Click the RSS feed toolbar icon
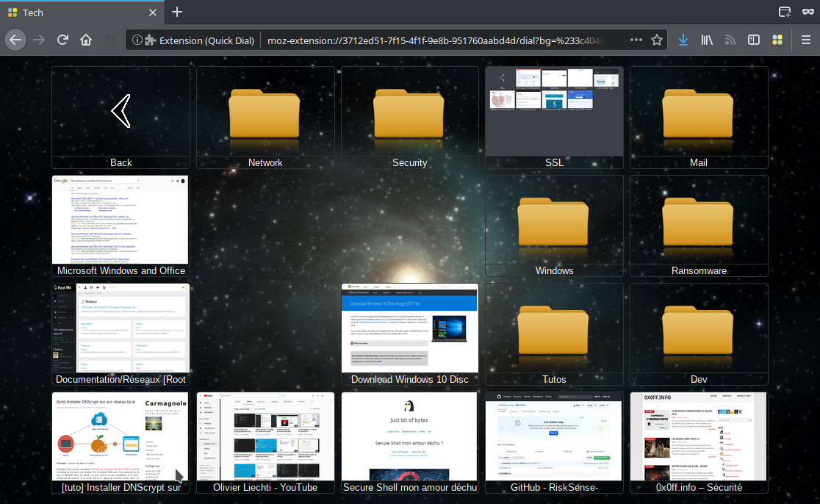Viewport: 820px width, 504px height. click(x=730, y=40)
